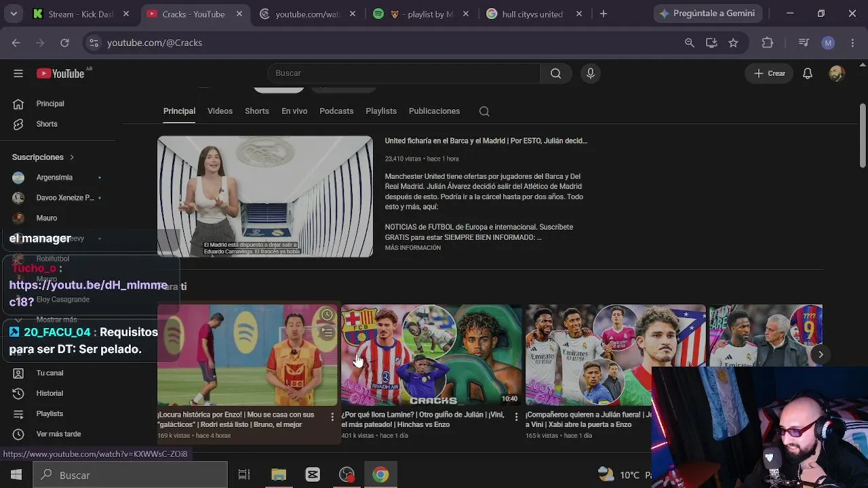Bookmark this page with the star icon
This screenshot has width=868, height=488.
pos(733,43)
